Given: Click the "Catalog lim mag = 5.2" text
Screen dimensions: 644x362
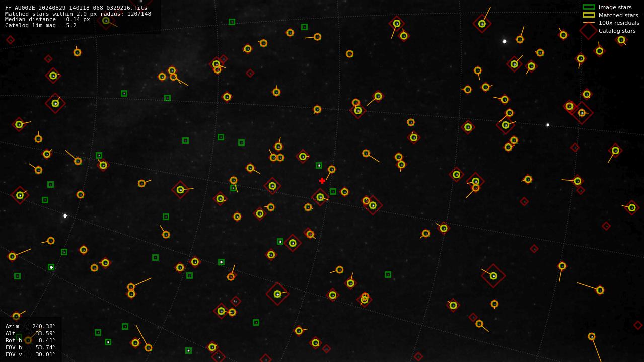Looking at the screenshot, I should coord(41,25).
